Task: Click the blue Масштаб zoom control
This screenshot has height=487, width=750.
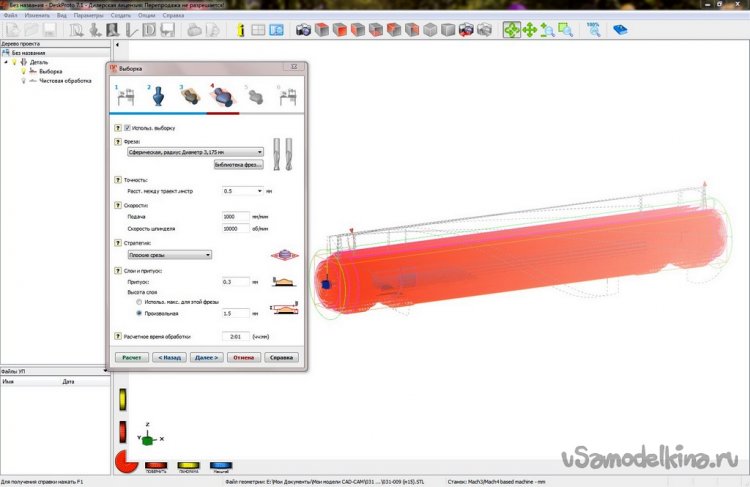Action: tap(222, 465)
